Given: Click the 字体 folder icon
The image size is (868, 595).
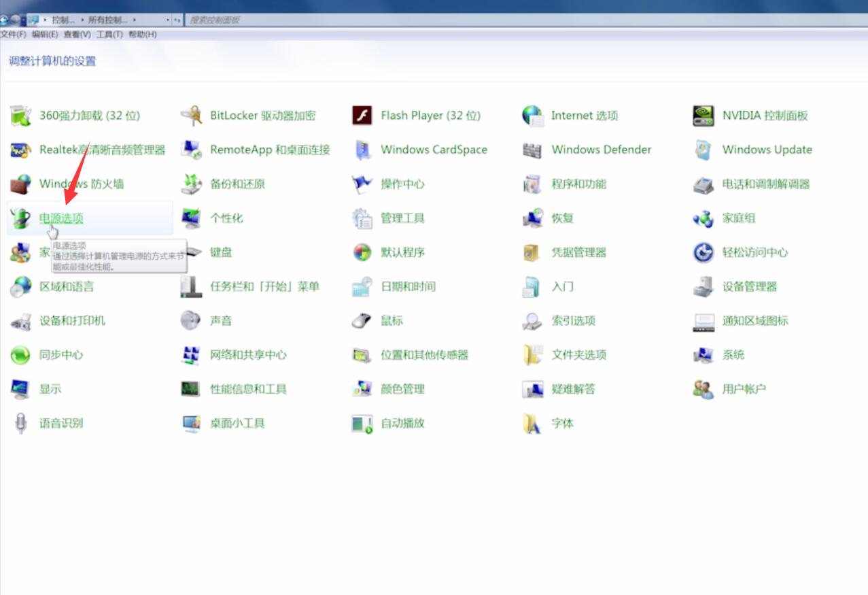Looking at the screenshot, I should click(533, 423).
